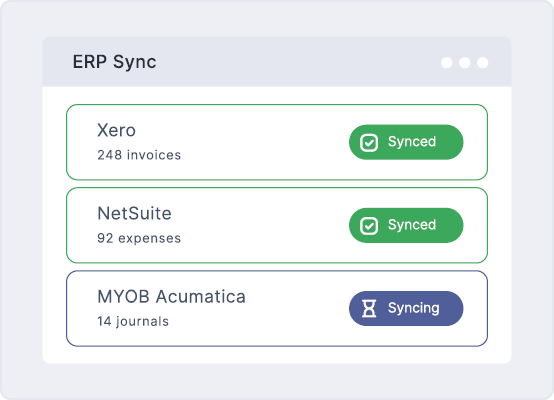
Task: Click the Synced button on the Xero row
Action: [x=406, y=142]
